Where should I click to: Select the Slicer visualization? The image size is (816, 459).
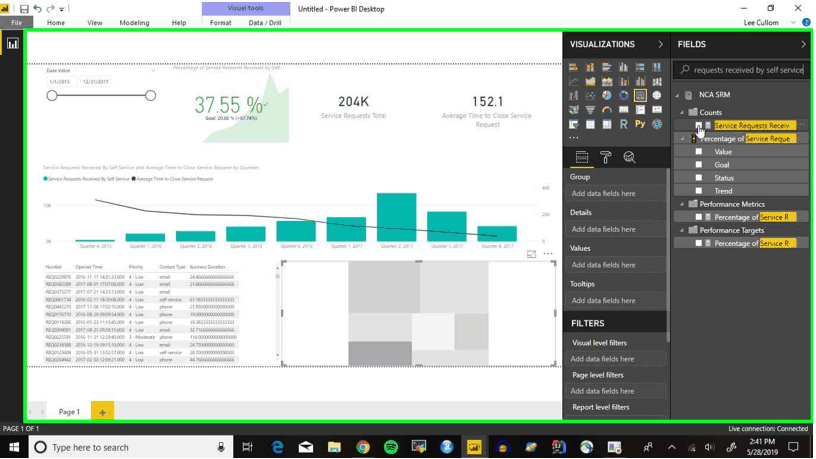pyautogui.click(x=573, y=124)
